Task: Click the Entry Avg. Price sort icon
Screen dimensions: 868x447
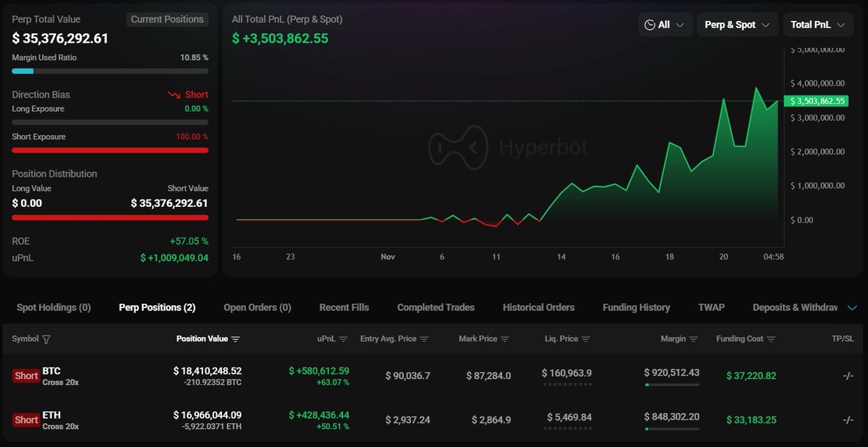Action: 425,339
